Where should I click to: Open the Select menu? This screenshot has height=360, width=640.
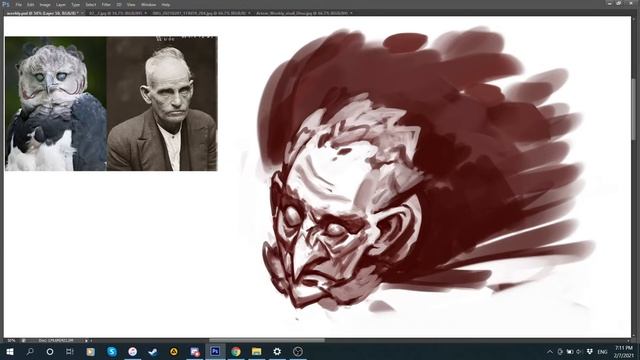coord(91,5)
